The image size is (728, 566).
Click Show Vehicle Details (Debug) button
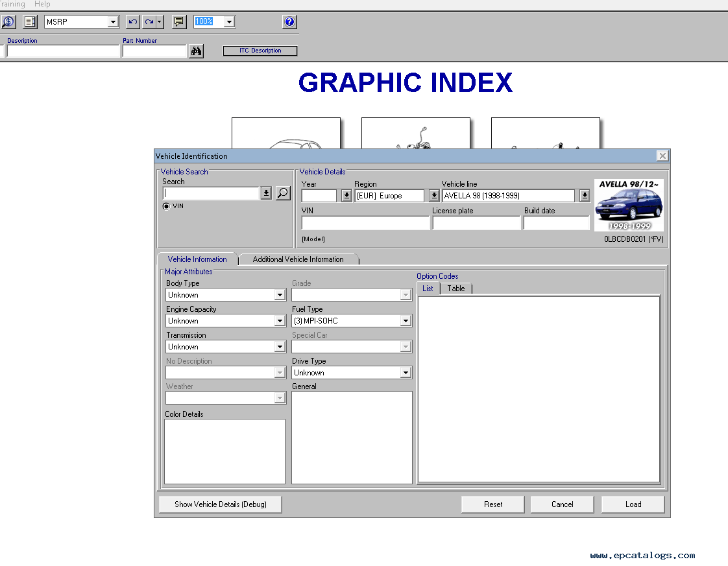pos(221,504)
